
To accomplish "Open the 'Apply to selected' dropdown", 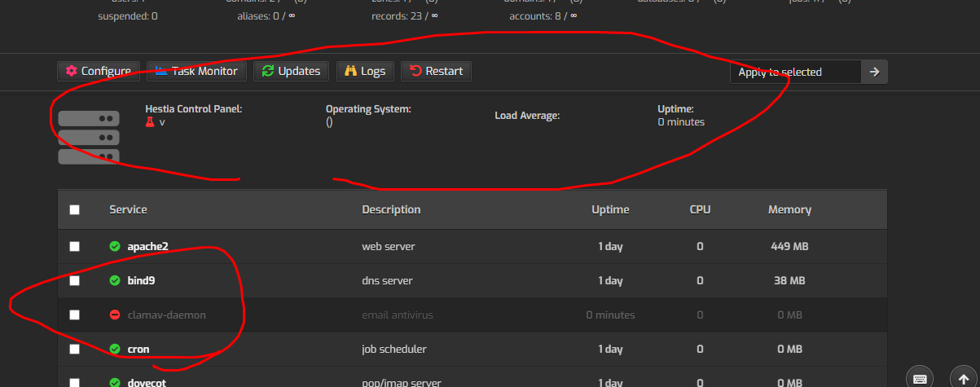I will click(795, 72).
